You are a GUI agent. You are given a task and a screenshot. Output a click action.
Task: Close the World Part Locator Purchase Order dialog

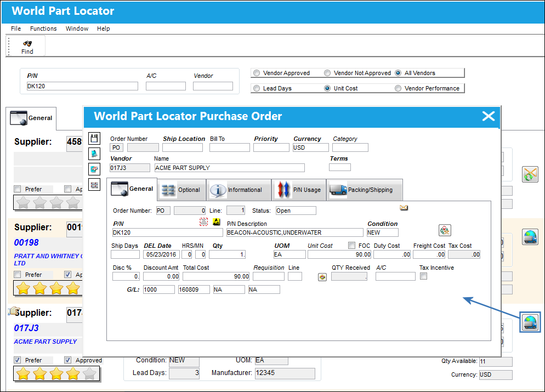point(489,116)
